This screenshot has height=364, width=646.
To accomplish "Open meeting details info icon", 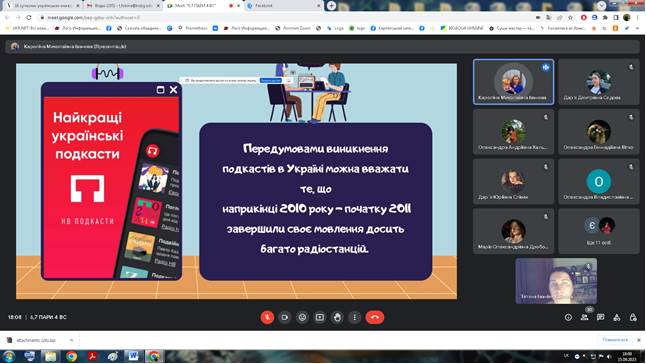I will [568, 317].
